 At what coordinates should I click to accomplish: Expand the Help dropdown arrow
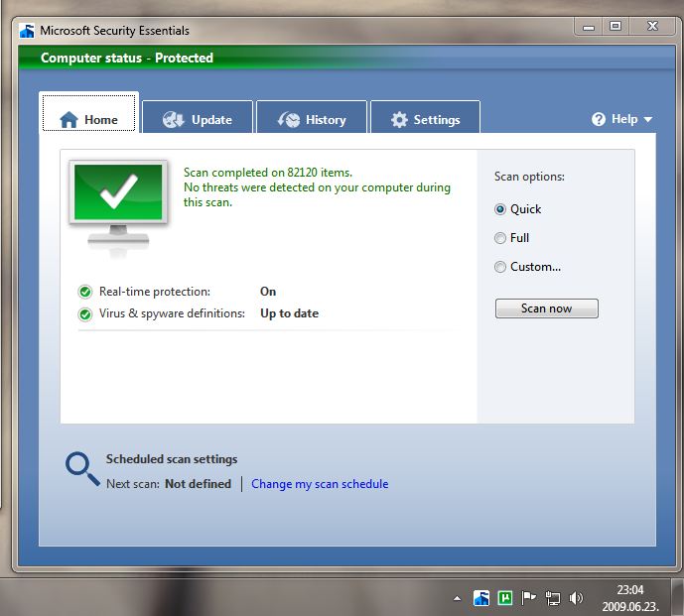pyautogui.click(x=648, y=119)
